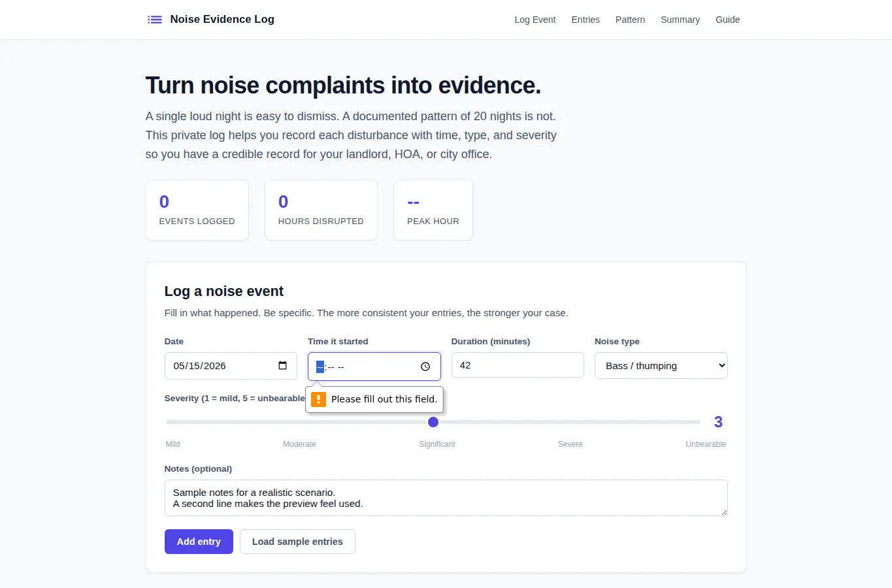Click 'Please fill out this field.' tooltip
The width and height of the screenshot is (892, 588).
coord(375,399)
